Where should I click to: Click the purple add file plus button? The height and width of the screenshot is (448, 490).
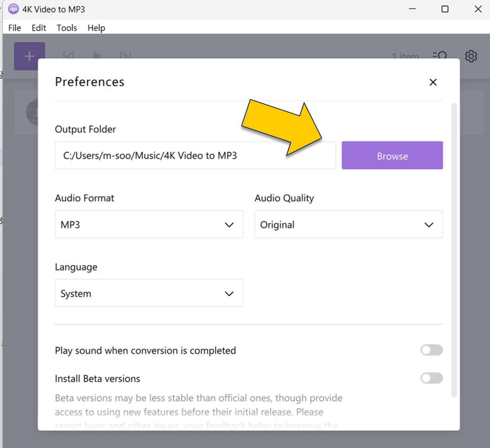tap(29, 56)
